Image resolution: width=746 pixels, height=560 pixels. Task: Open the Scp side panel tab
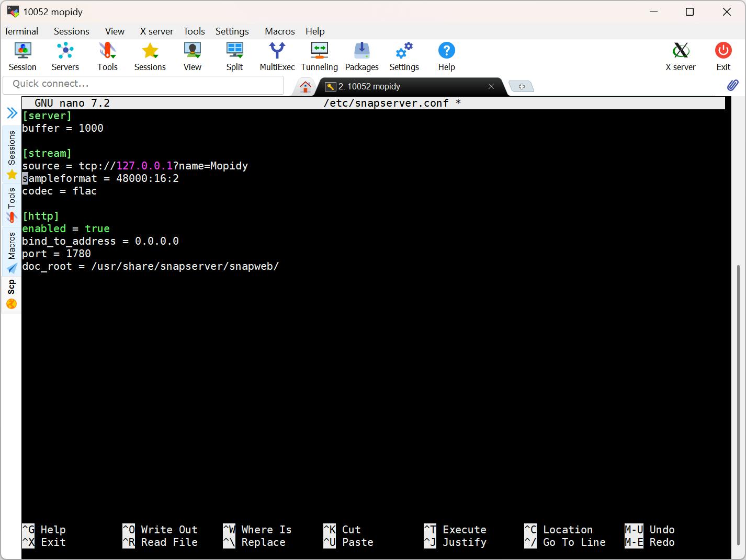(x=12, y=294)
